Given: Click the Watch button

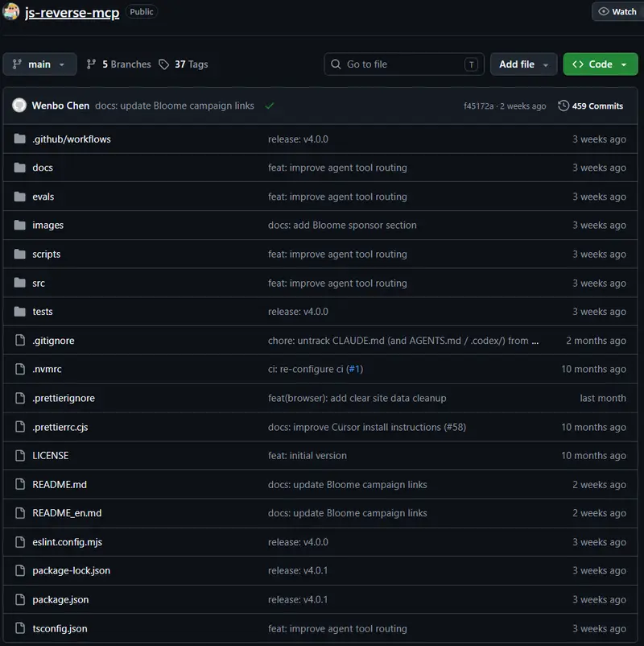Looking at the screenshot, I should tap(617, 11).
